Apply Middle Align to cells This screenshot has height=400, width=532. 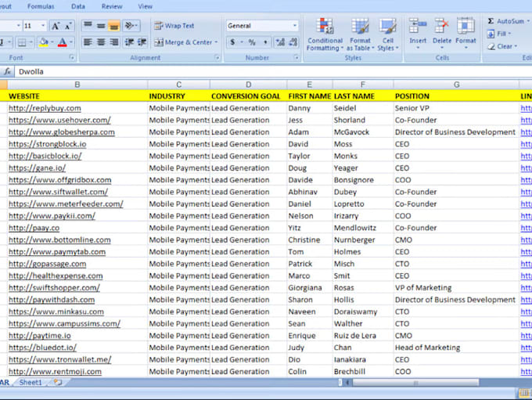point(101,26)
